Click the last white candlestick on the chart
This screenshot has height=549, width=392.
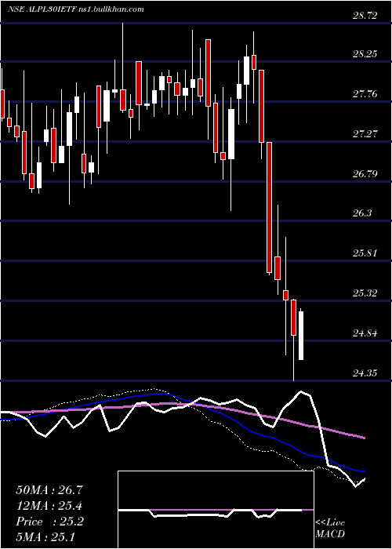pos(300,336)
